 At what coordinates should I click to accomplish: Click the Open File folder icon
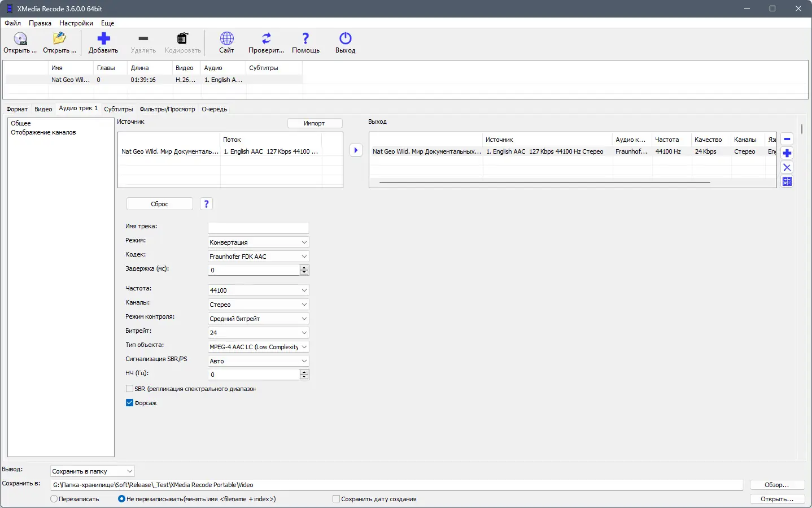(x=59, y=39)
